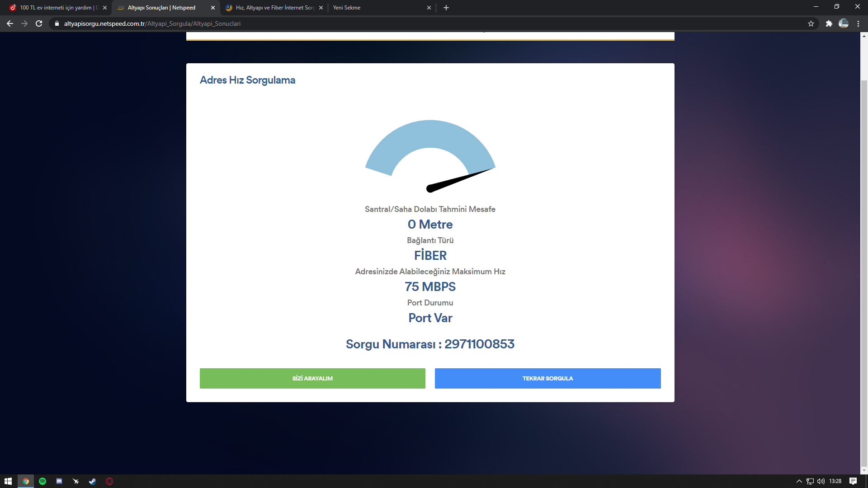Click the browser back arrow
The height and width of the screenshot is (488, 868).
pyautogui.click(x=10, y=23)
